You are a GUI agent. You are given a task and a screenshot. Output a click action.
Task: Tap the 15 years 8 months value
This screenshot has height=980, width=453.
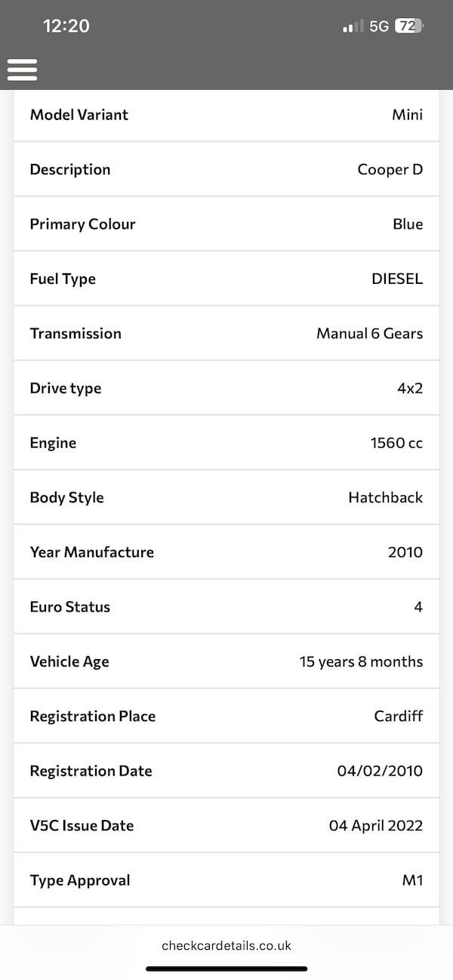tap(361, 661)
